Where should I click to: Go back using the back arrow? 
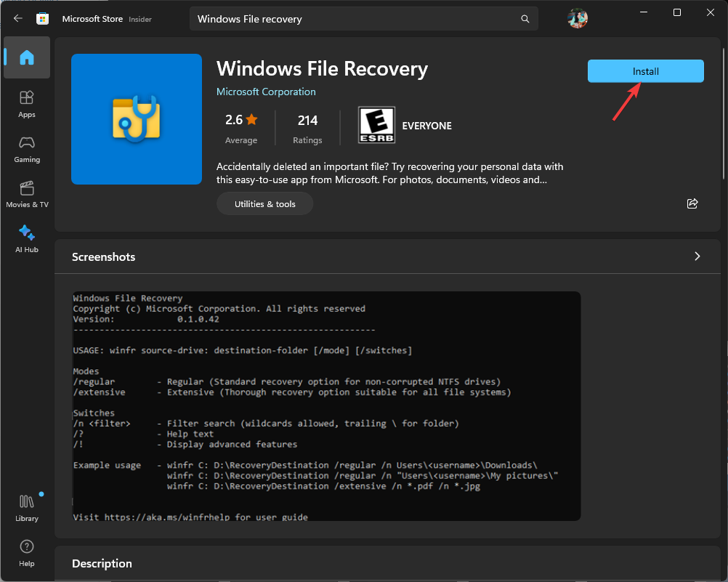click(17, 18)
